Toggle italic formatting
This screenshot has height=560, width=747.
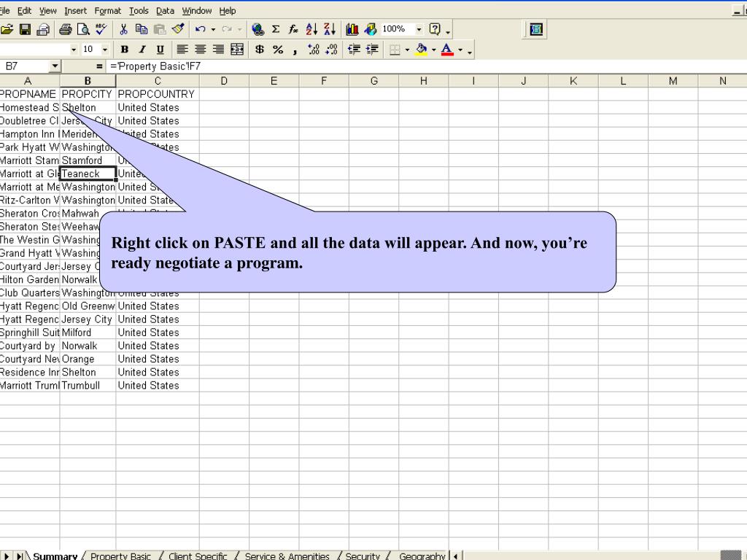point(142,49)
